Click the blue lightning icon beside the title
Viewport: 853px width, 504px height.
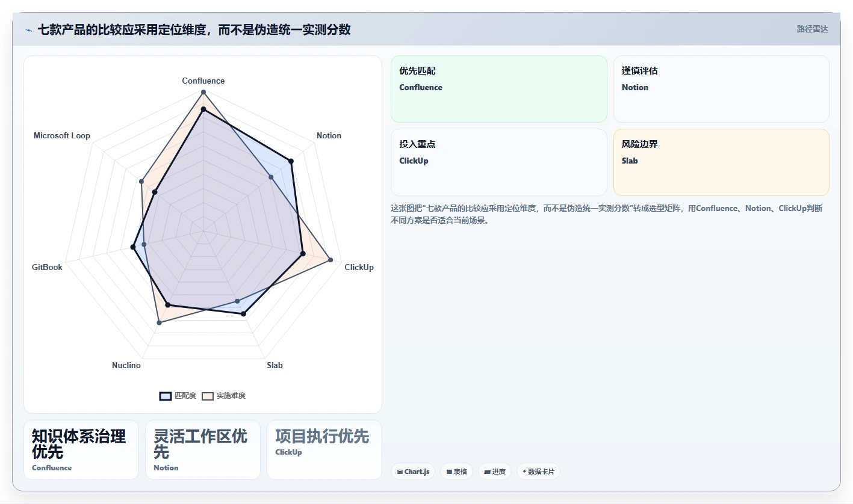point(28,30)
